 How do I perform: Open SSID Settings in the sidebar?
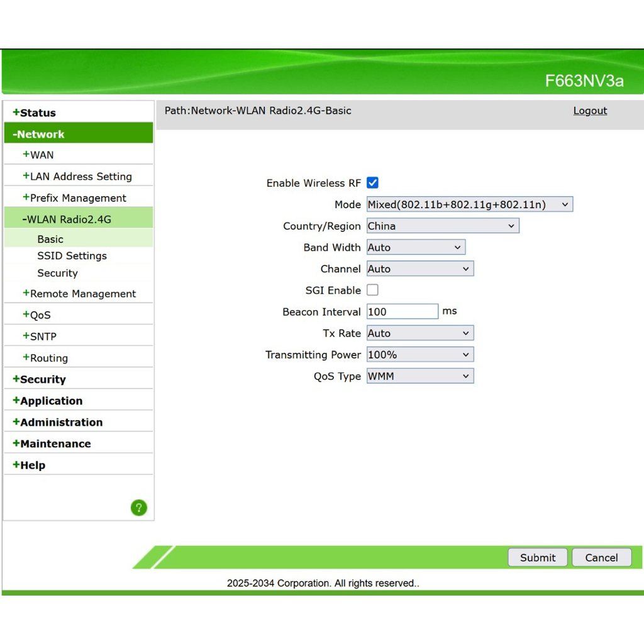(x=72, y=256)
